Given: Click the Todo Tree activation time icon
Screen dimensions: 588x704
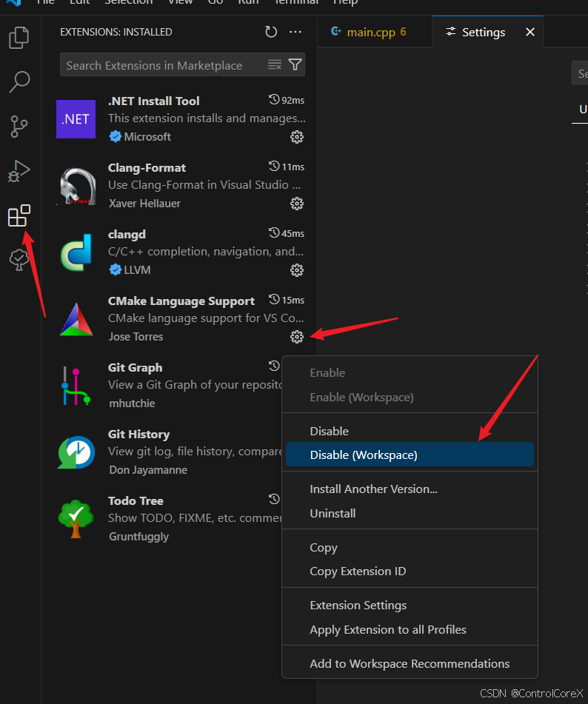Looking at the screenshot, I should 274,499.
